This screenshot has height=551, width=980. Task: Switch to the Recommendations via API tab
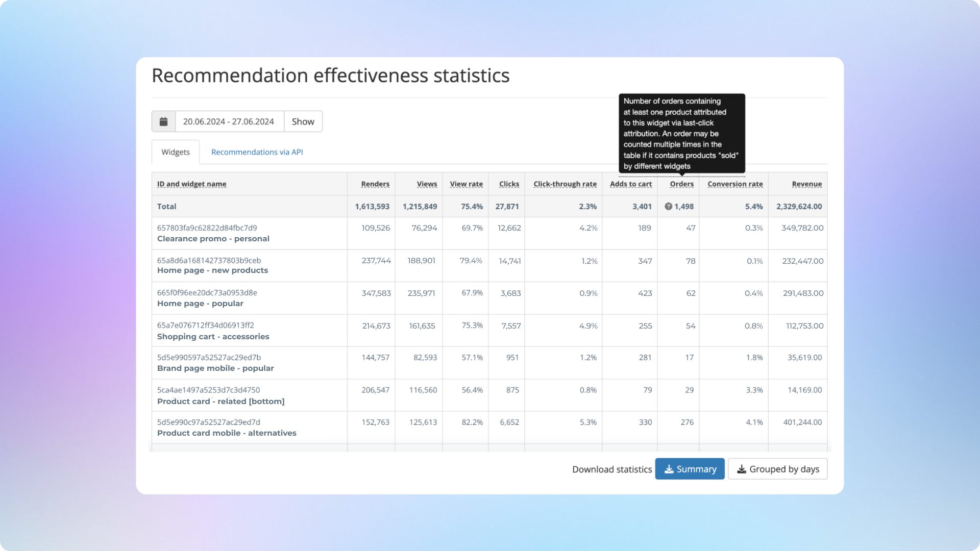(x=255, y=152)
